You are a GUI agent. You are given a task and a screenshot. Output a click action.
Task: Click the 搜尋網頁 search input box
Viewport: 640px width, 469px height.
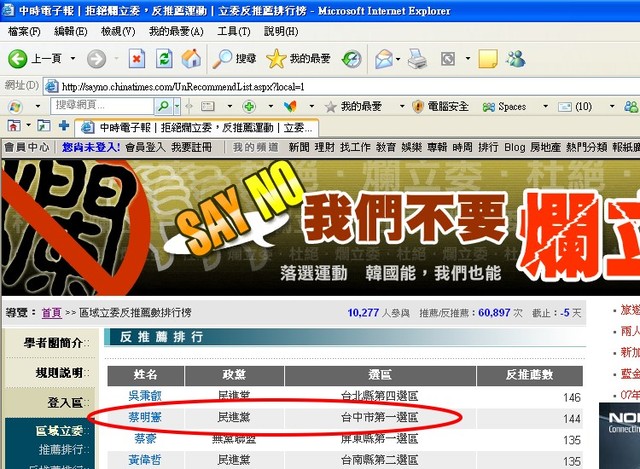coord(102,106)
